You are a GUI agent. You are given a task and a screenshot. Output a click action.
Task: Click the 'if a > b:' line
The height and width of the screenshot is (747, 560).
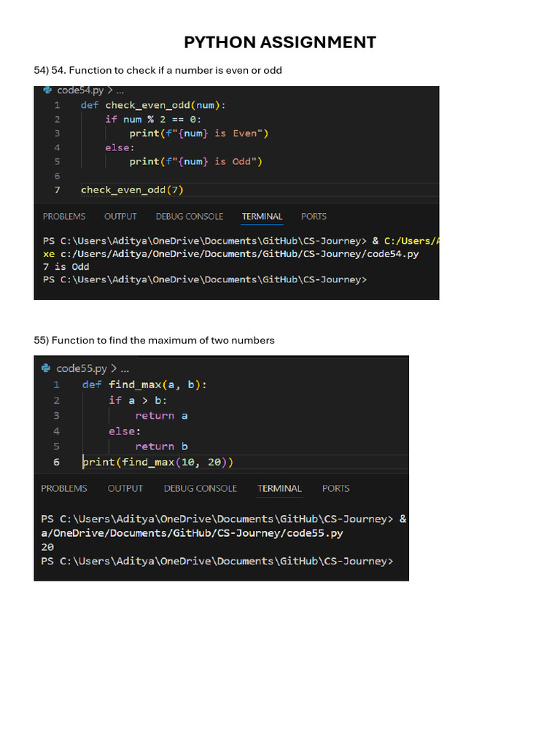coord(138,400)
